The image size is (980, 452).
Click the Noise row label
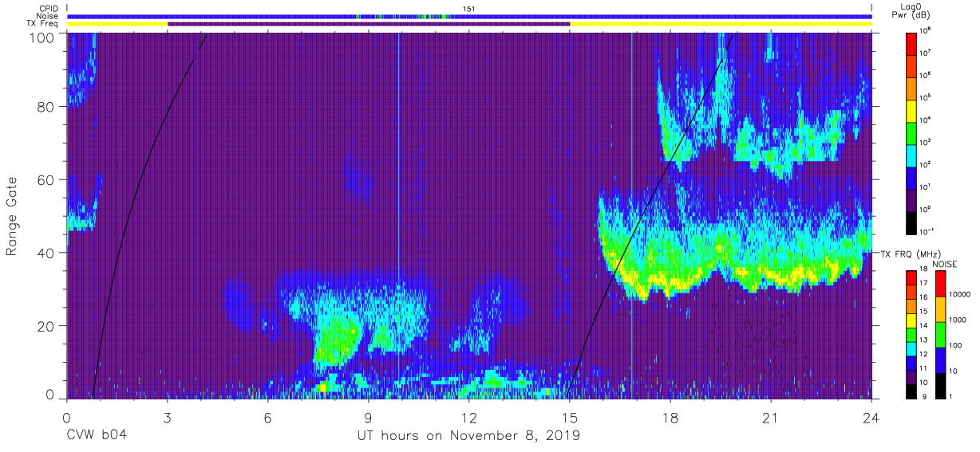pyautogui.click(x=47, y=16)
